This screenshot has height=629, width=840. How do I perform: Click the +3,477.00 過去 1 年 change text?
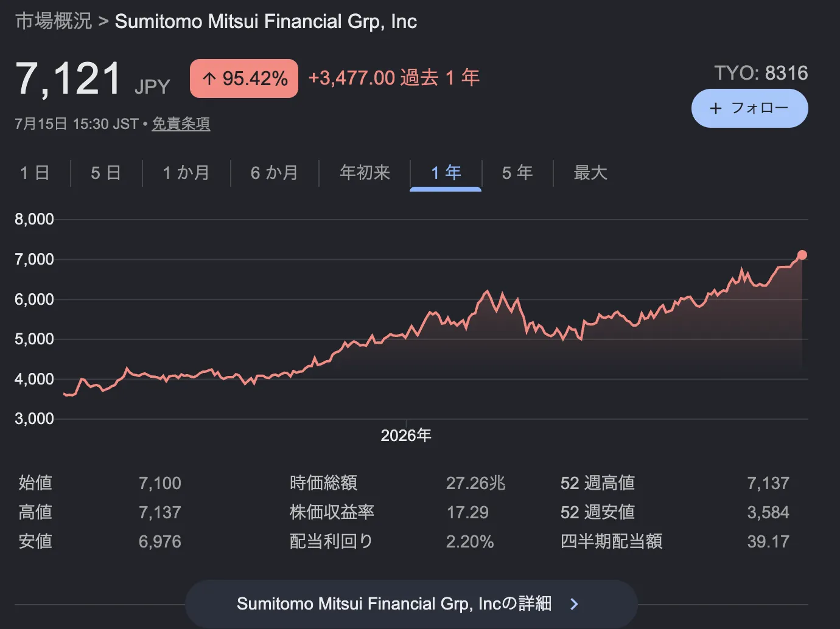(x=394, y=78)
